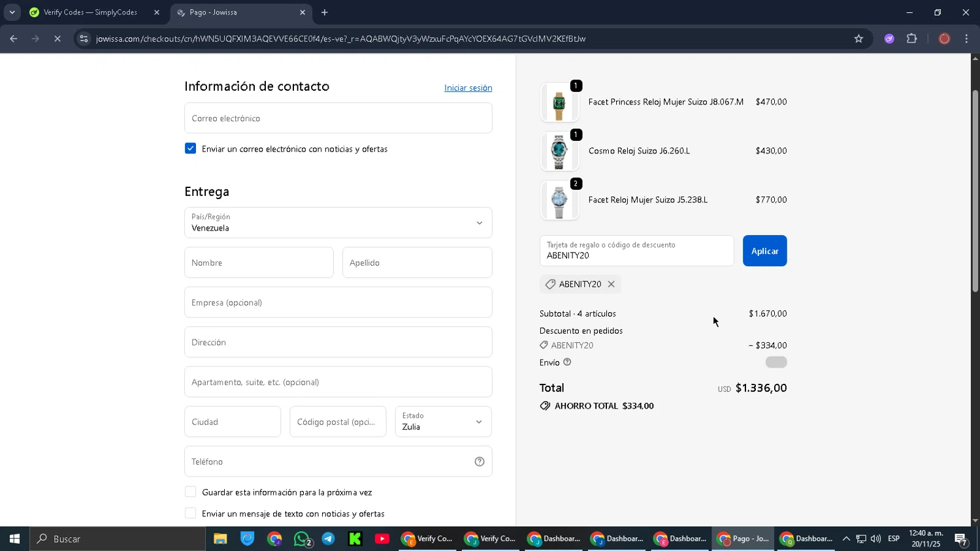Click the Correo electrónico field

338,118
